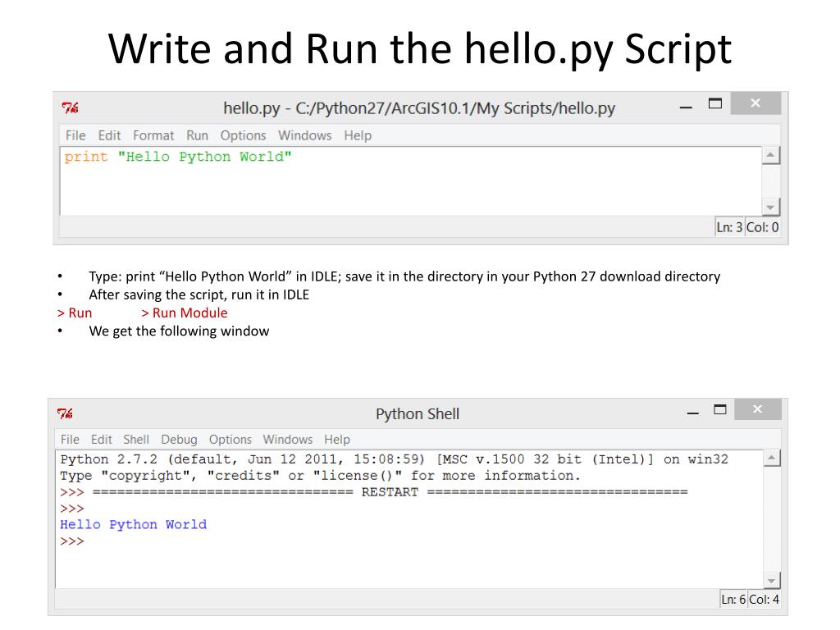Open Windows menu in hello.py editor window
The height and width of the screenshot is (630, 840).
(305, 135)
